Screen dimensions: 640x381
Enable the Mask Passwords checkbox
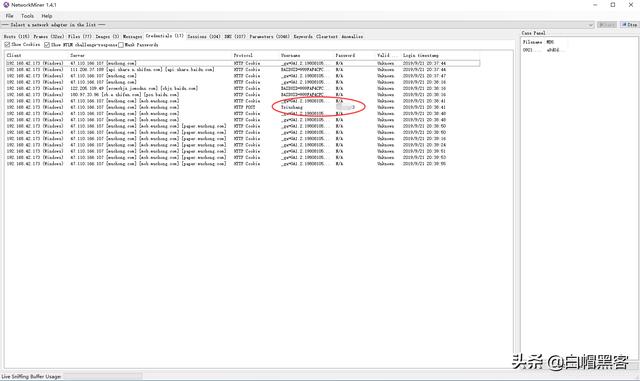click(121, 45)
